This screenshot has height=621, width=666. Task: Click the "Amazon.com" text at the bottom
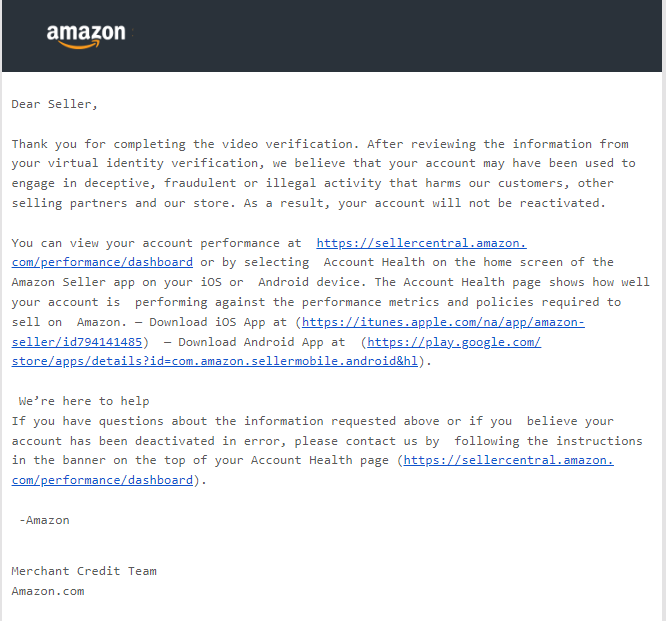pos(48,591)
